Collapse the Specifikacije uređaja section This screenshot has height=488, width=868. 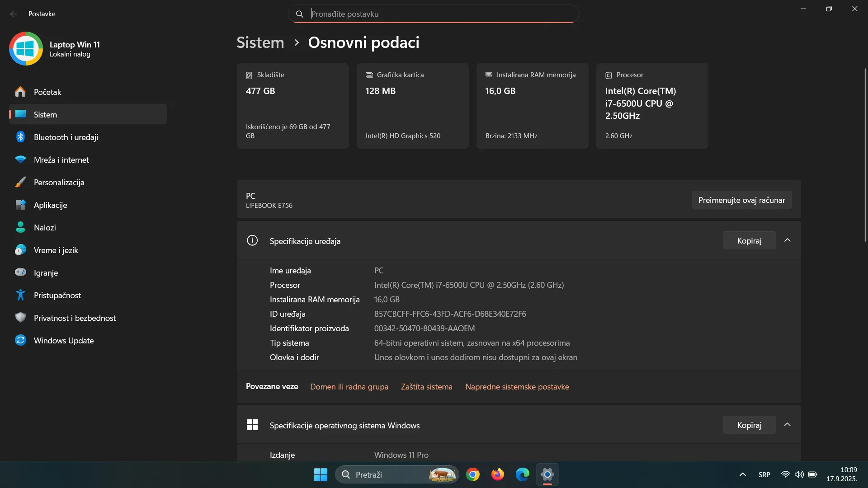pos(787,240)
